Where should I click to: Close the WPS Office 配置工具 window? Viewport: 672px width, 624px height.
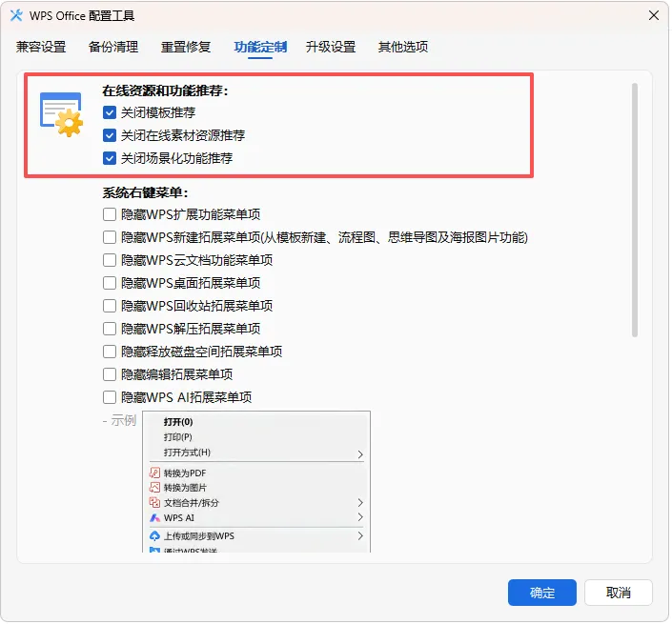pos(654,16)
